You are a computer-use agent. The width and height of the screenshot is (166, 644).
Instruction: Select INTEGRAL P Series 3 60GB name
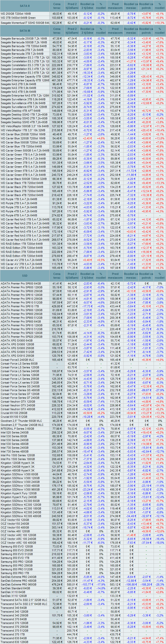coord(17,429)
